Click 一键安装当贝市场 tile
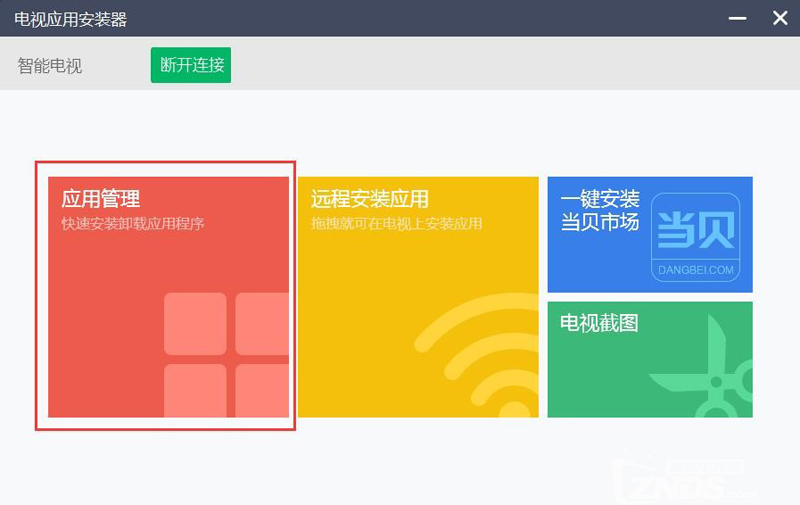Screen dimensions: 800x505 click(650, 235)
